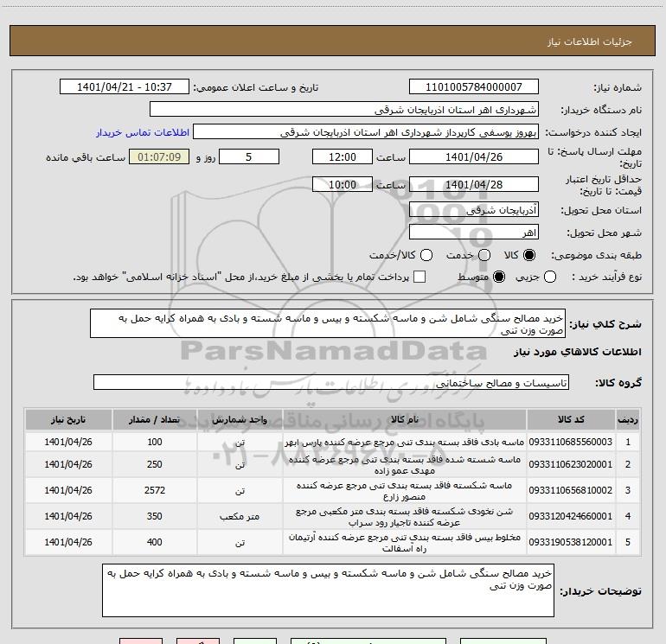Click the delivery province field آذربایجان شرقی

click(474, 210)
